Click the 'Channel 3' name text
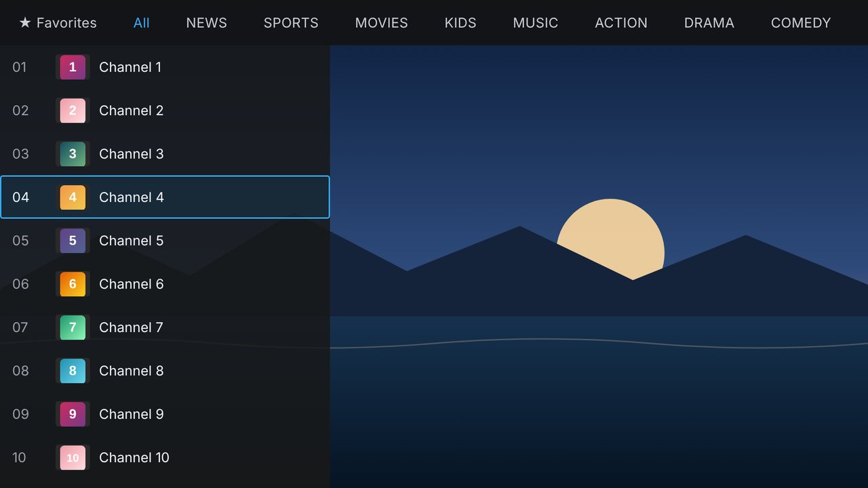Viewport: 868px width, 488px height. coord(132,154)
